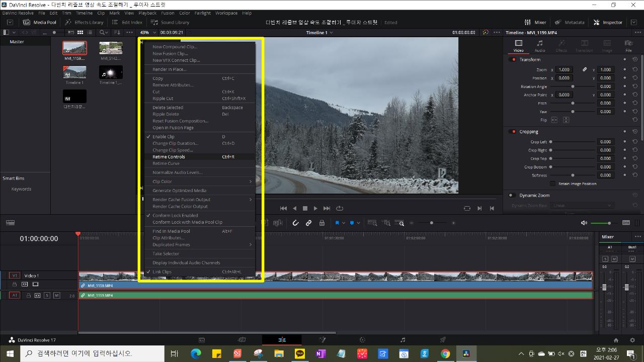Switch to the Audio tab in Inspector

[540, 46]
